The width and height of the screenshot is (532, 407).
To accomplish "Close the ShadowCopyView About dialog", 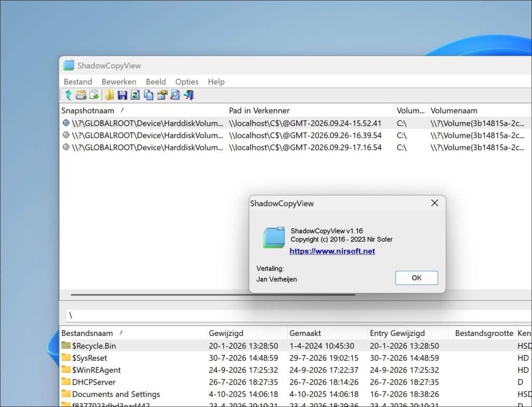I will [435, 203].
